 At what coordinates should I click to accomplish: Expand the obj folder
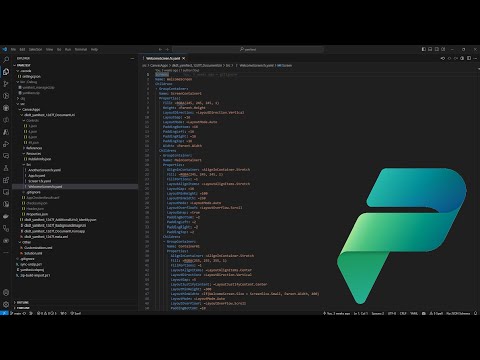point(21,98)
